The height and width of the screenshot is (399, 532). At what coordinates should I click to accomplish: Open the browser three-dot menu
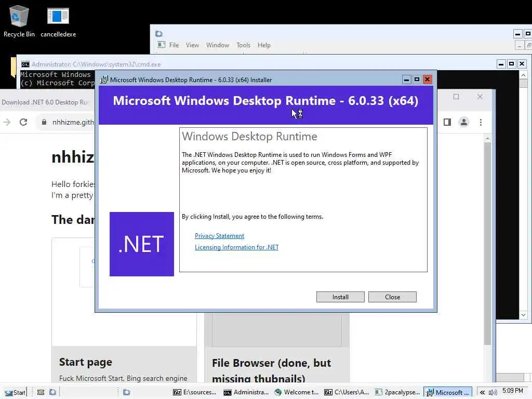[x=481, y=122]
